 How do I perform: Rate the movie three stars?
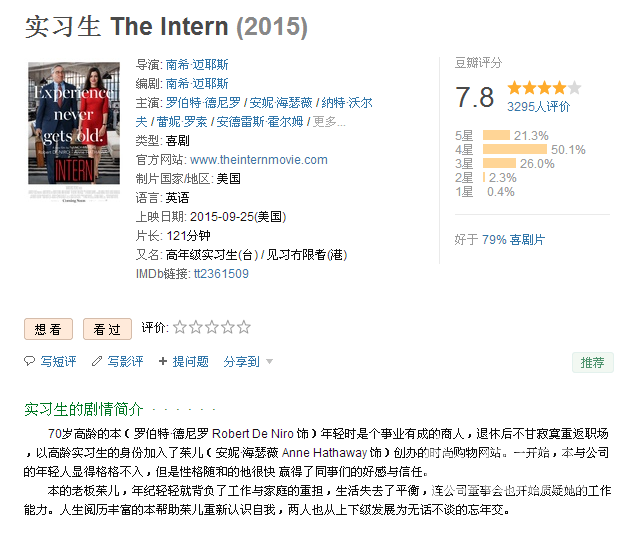point(212,327)
